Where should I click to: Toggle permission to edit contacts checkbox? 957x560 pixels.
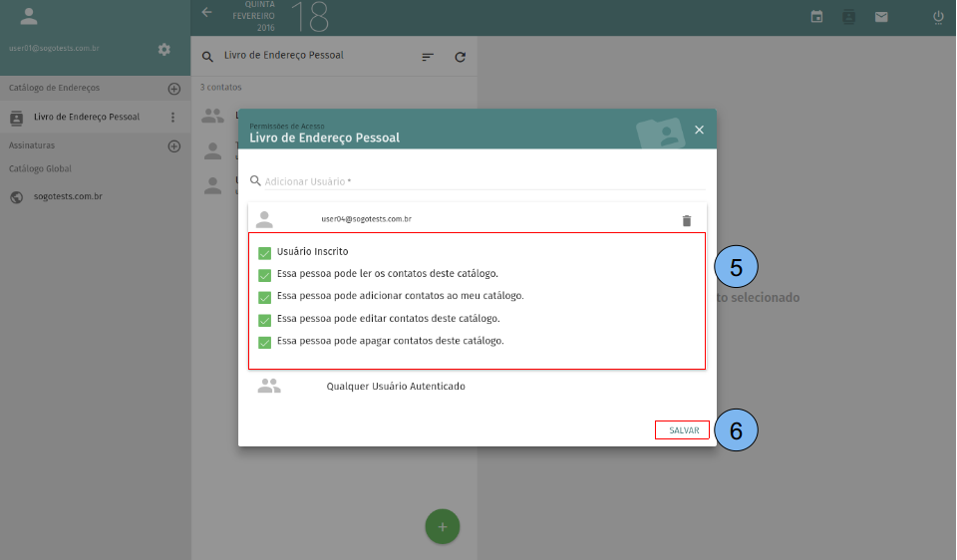[264, 319]
